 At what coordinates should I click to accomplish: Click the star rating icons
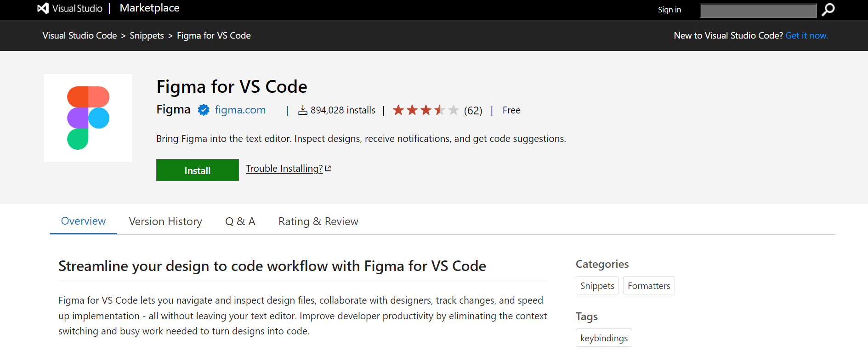pyautogui.click(x=425, y=110)
